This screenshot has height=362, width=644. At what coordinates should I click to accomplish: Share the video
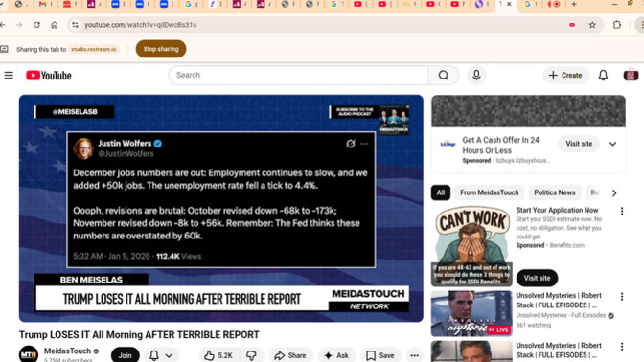point(290,355)
